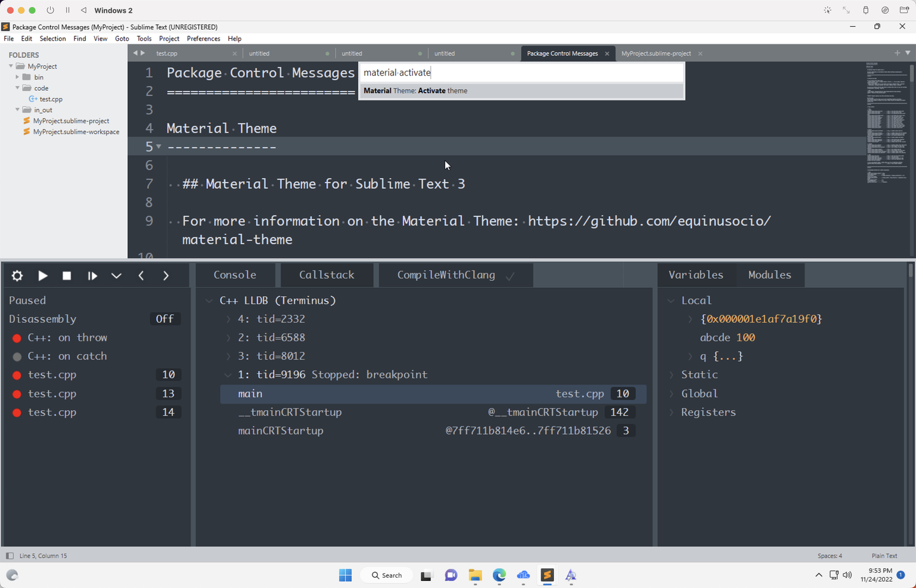Open the Goto menu
This screenshot has width=916, height=588.
pos(122,39)
